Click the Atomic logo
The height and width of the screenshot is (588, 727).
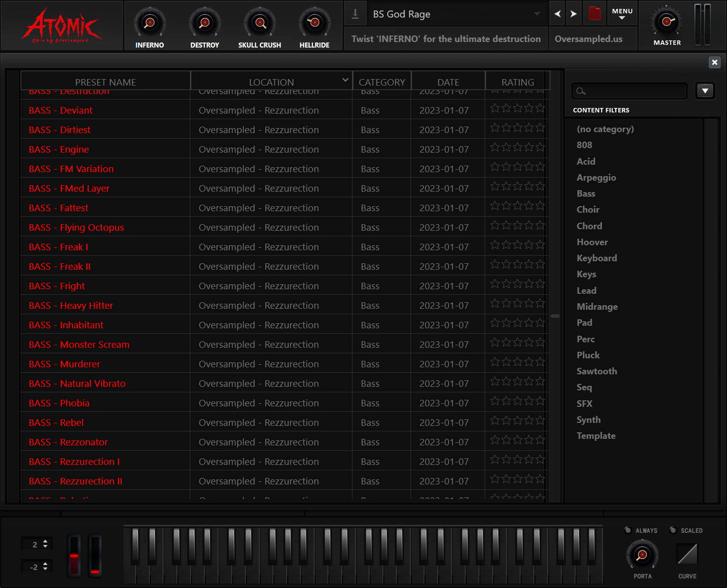pos(62,26)
